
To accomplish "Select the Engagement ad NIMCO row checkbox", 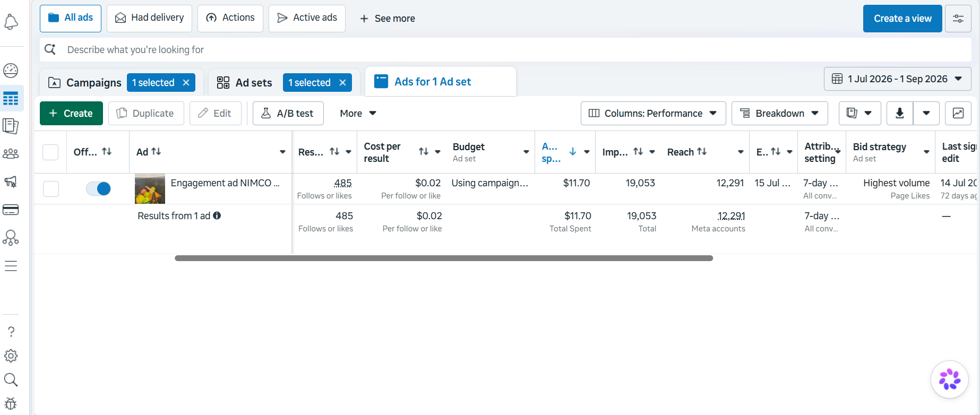I will (51, 189).
